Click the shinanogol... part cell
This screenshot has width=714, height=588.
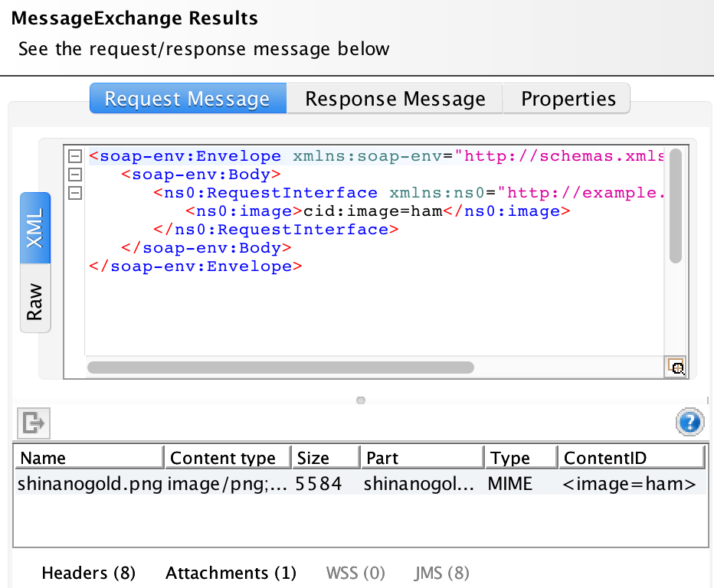[x=422, y=484]
